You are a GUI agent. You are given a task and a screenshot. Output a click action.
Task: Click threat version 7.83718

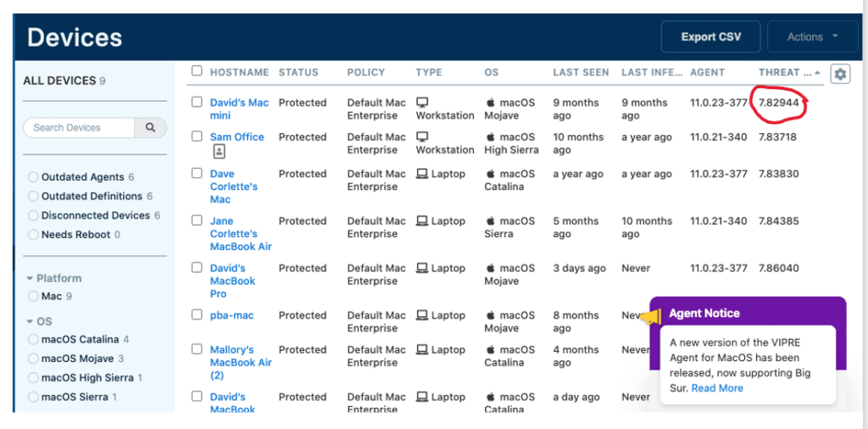point(777,136)
